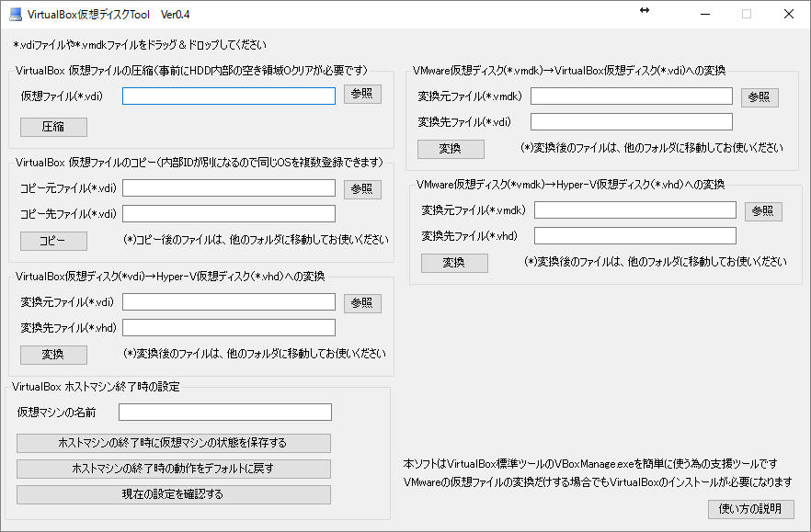Click the drag-and-drop instruction text at top
811x532 pixels.
pos(140,45)
